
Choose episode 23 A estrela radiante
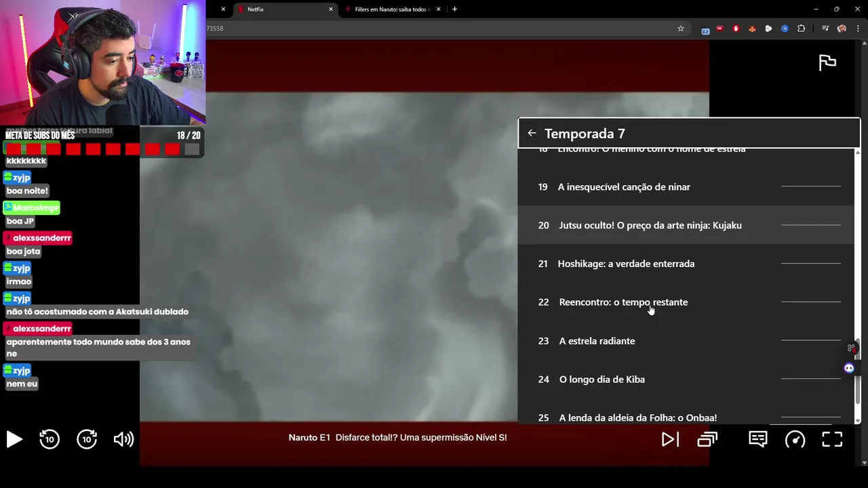coord(686,341)
